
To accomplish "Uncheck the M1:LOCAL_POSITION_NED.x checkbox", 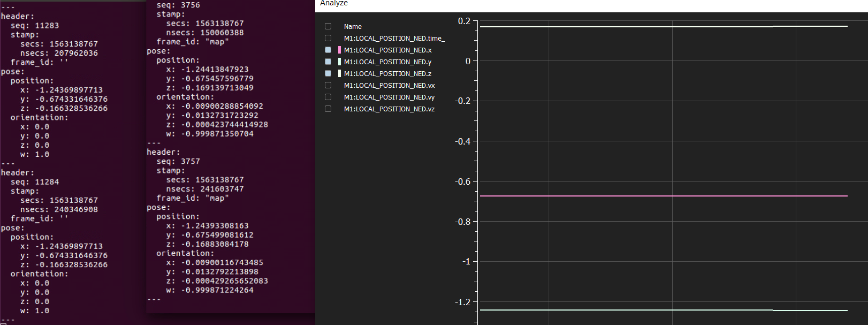I will tap(328, 50).
